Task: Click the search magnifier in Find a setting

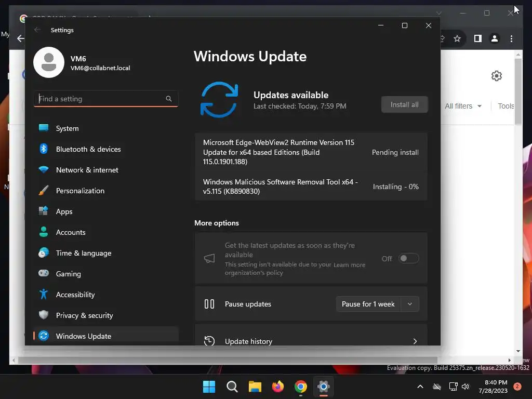Action: tap(169, 99)
